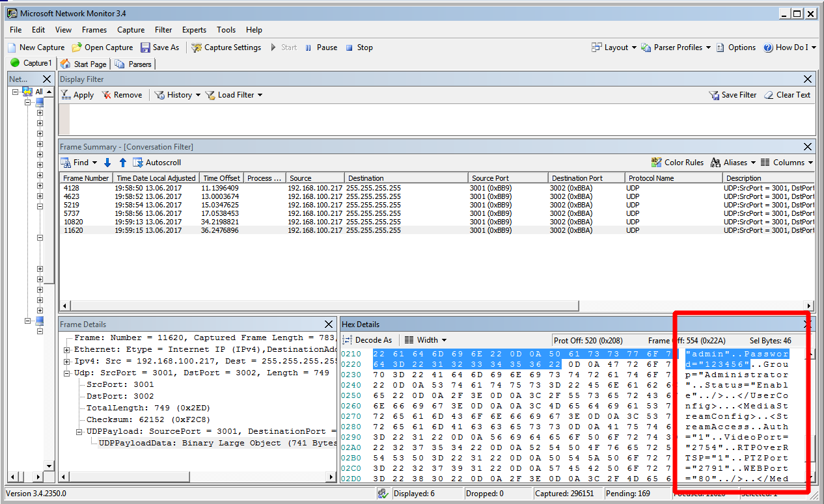Click Save As in the toolbar
Image resolution: width=824 pixels, height=504 pixels.
pyautogui.click(x=159, y=47)
